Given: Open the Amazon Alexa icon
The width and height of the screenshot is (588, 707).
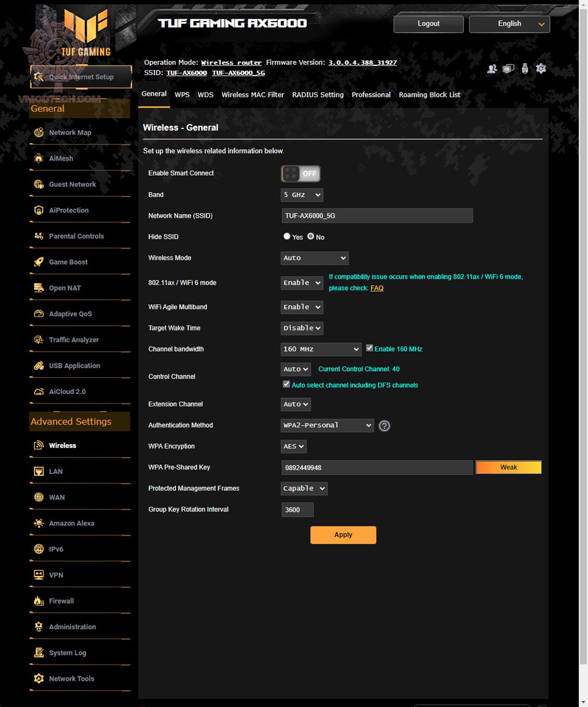Looking at the screenshot, I should (39, 523).
